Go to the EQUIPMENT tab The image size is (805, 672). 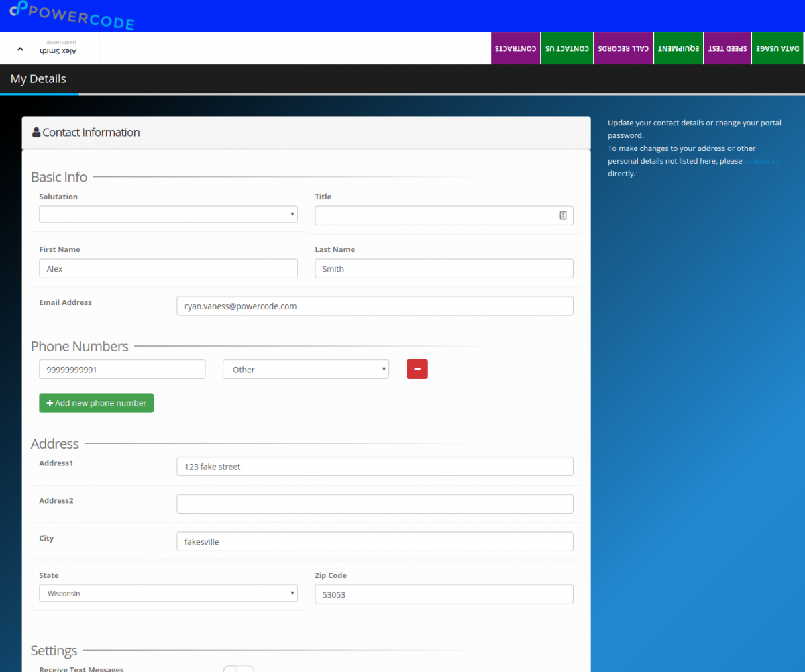click(x=678, y=48)
